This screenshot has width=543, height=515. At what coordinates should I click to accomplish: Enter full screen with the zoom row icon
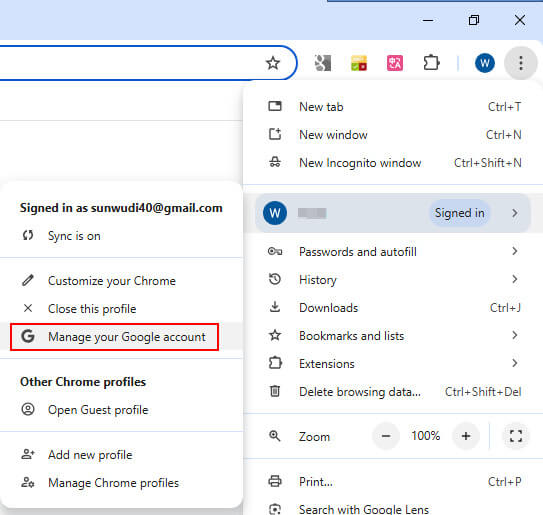click(516, 436)
